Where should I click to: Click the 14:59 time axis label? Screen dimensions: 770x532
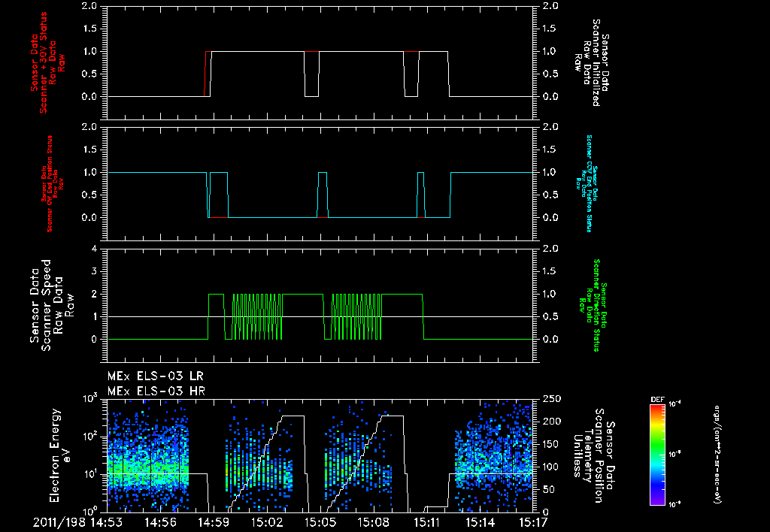[214, 522]
